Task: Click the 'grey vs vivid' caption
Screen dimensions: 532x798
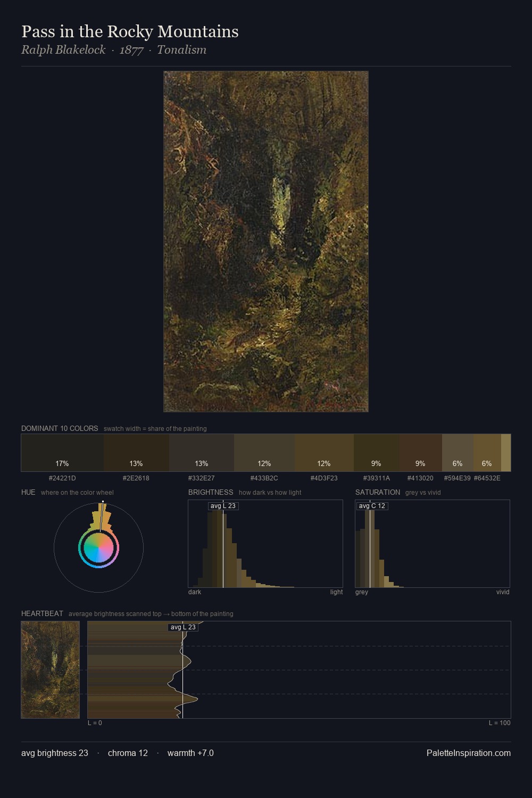Action: pyautogui.click(x=423, y=493)
